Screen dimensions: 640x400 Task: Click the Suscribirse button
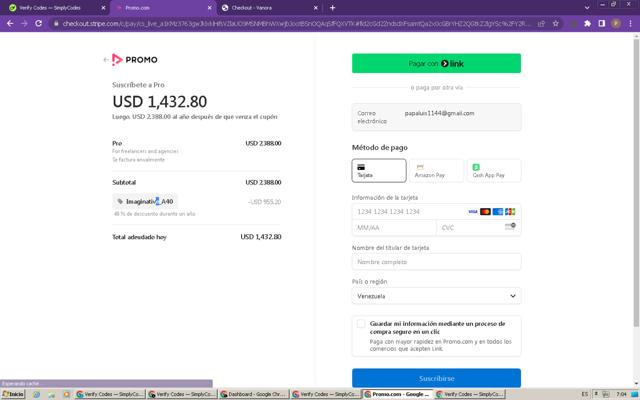[436, 378]
